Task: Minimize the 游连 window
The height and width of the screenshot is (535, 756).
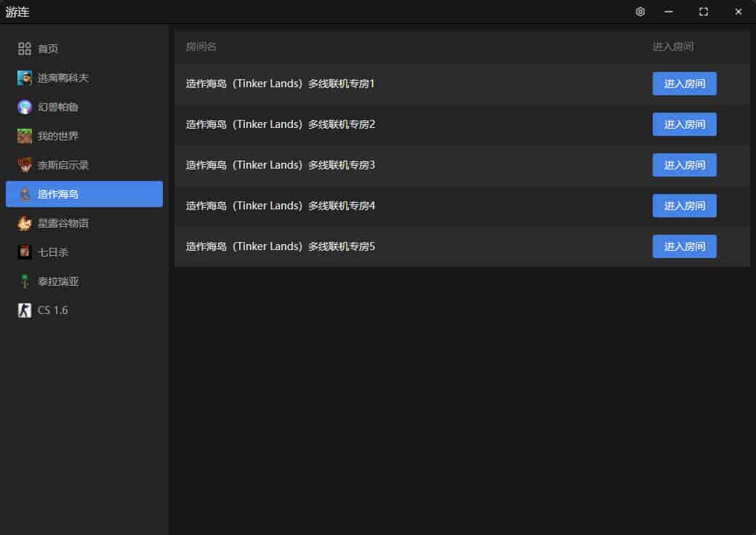Action: point(668,12)
